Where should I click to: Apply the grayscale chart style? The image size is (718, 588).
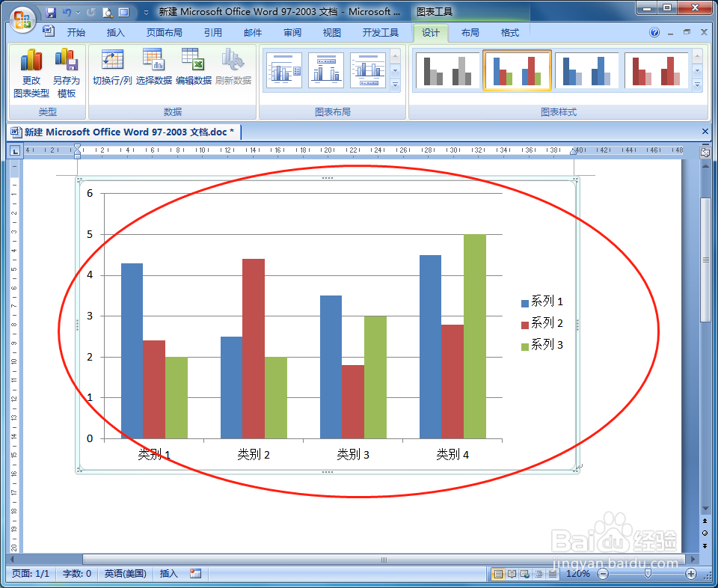point(447,71)
